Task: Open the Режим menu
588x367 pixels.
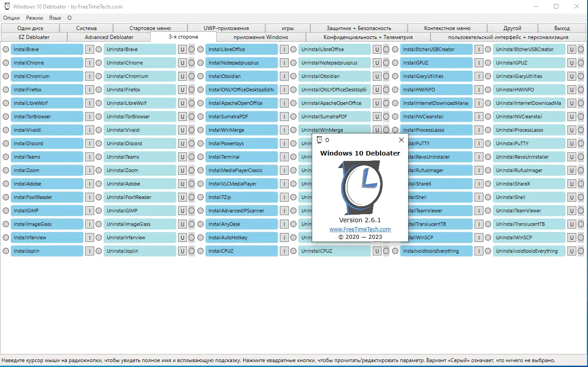Action: [x=35, y=18]
